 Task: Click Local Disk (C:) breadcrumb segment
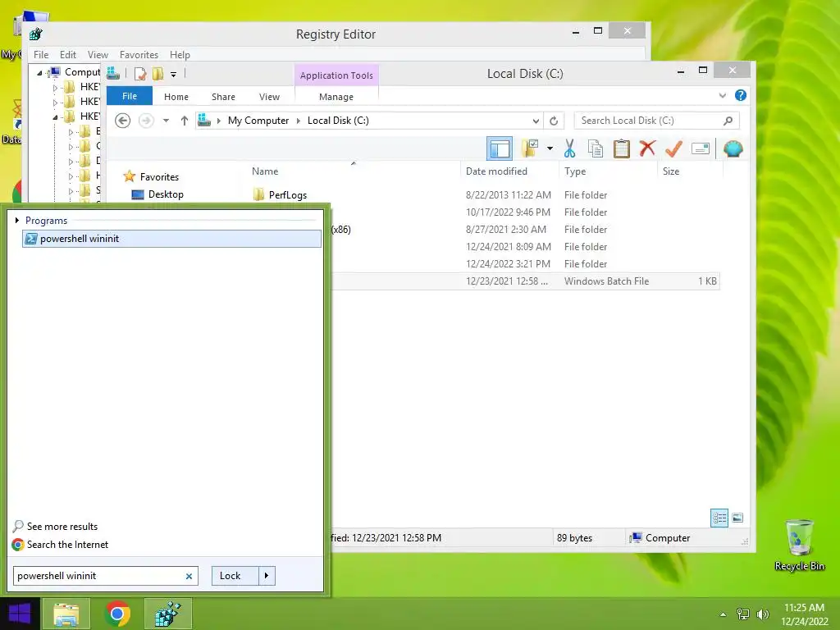point(338,121)
